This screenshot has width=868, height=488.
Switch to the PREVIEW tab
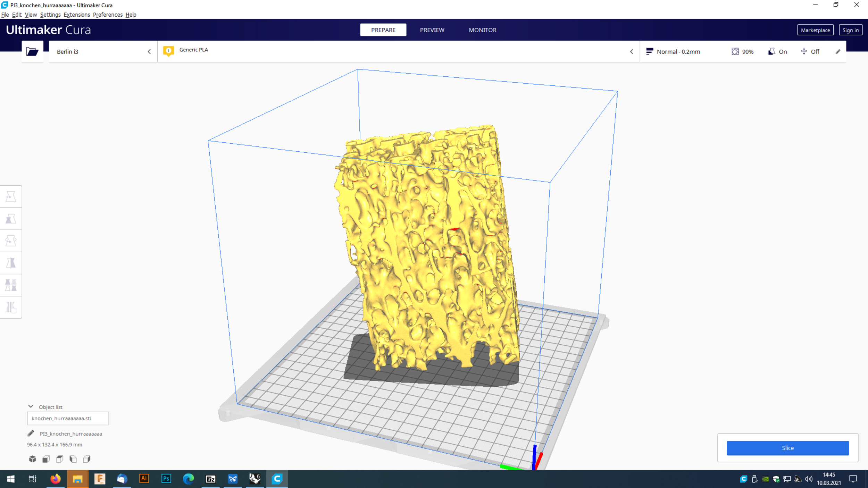click(x=432, y=30)
